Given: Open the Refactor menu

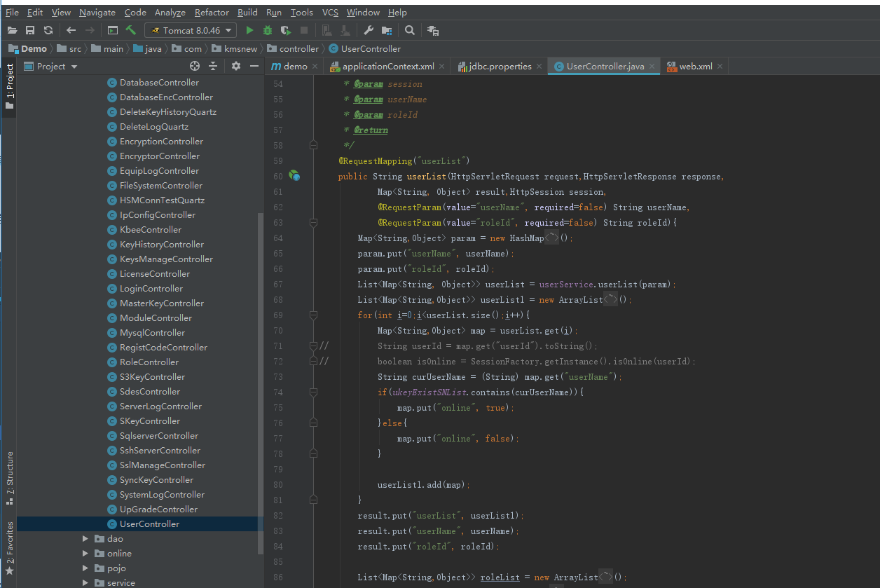Looking at the screenshot, I should click(212, 12).
